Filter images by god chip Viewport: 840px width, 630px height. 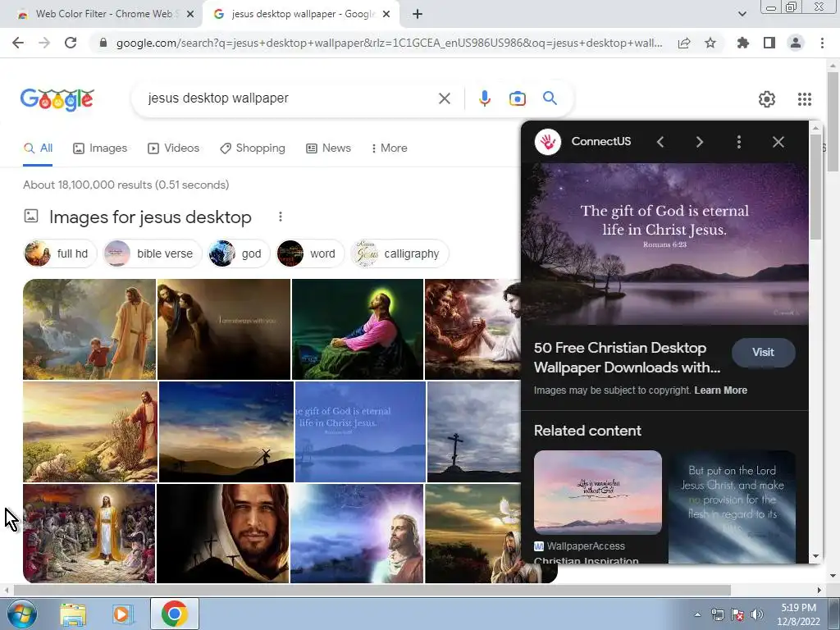coord(239,253)
